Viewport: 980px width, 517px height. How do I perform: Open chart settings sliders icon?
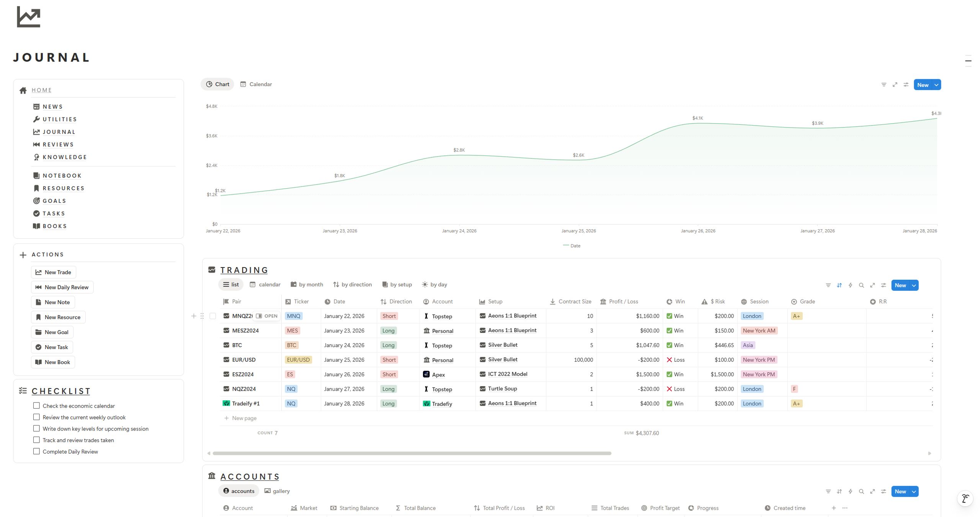click(906, 85)
